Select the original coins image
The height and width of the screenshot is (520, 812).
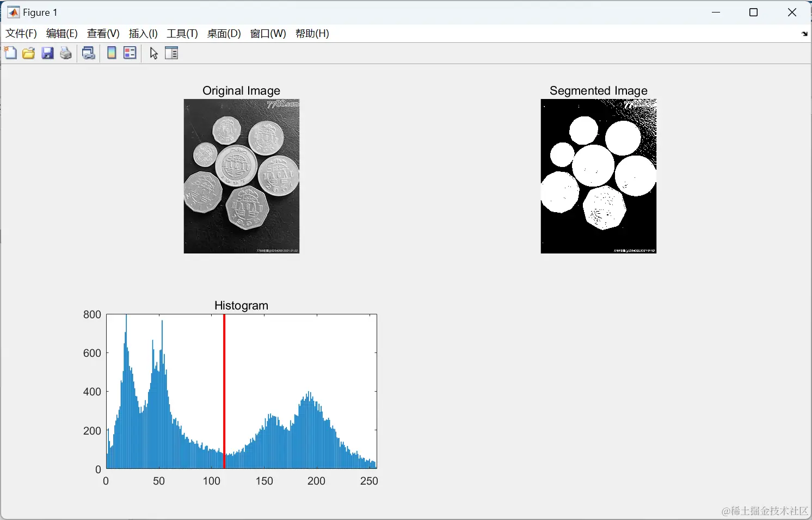pos(242,176)
